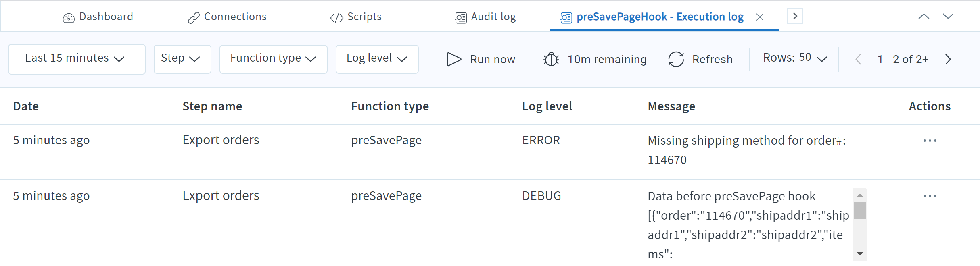
Task: Switch to the Connections tab
Action: click(x=227, y=17)
